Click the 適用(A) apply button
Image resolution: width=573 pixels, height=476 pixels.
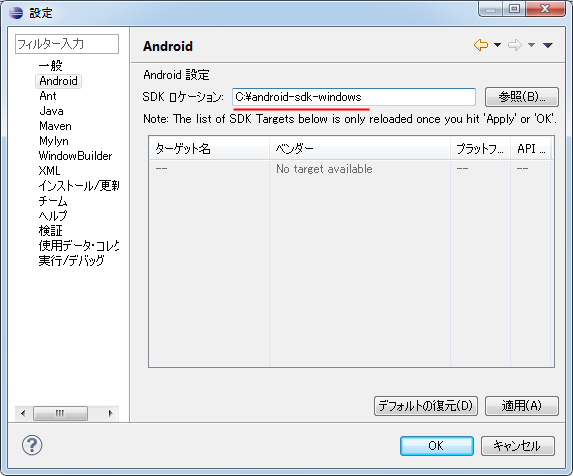[x=521, y=406]
